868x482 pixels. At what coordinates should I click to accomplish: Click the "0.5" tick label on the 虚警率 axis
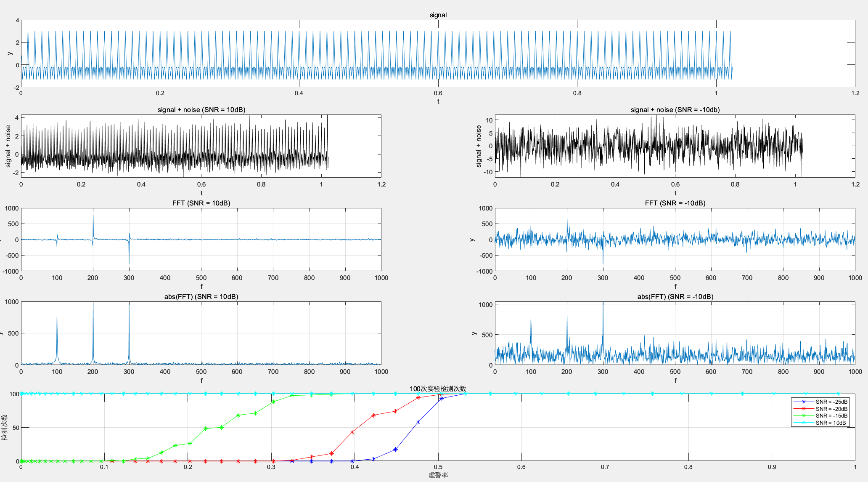coord(438,467)
